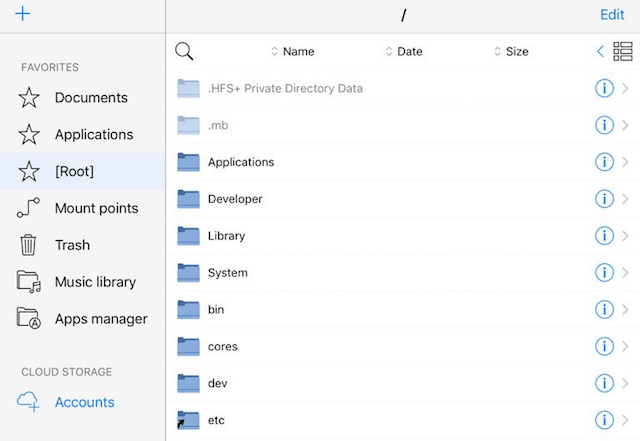The image size is (640, 441).
Task: Open cloud storage Accounts link
Action: click(84, 402)
